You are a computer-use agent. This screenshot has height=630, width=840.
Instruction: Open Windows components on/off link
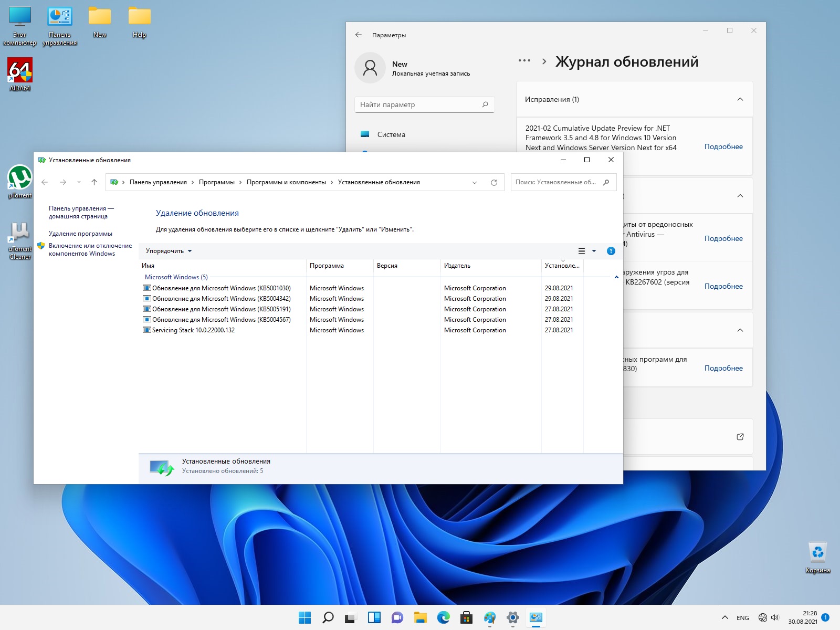coord(90,249)
